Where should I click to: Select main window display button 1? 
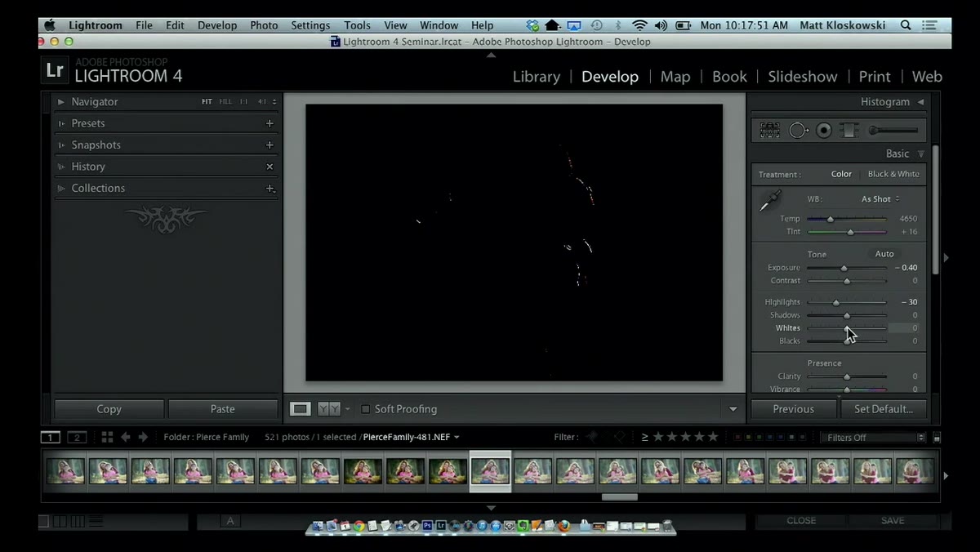(x=51, y=437)
